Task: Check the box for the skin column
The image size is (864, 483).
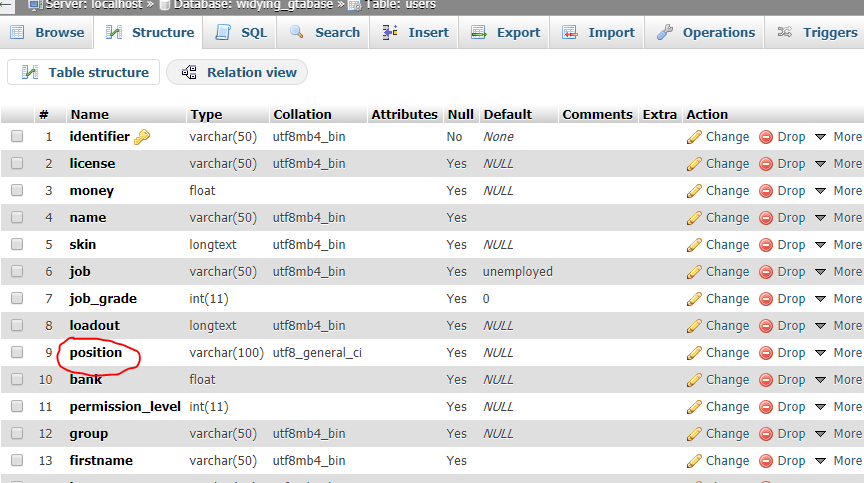Action: point(17,245)
